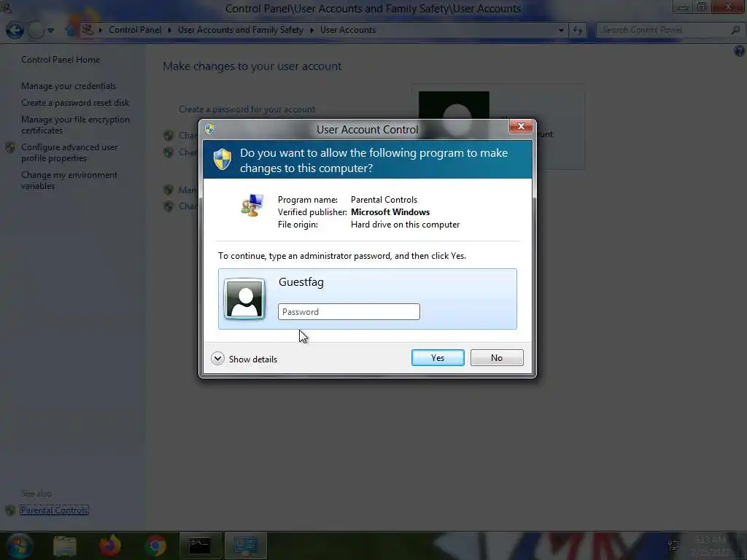Expand Show details chevron
Viewport: 747px width, 560px height.
click(217, 359)
